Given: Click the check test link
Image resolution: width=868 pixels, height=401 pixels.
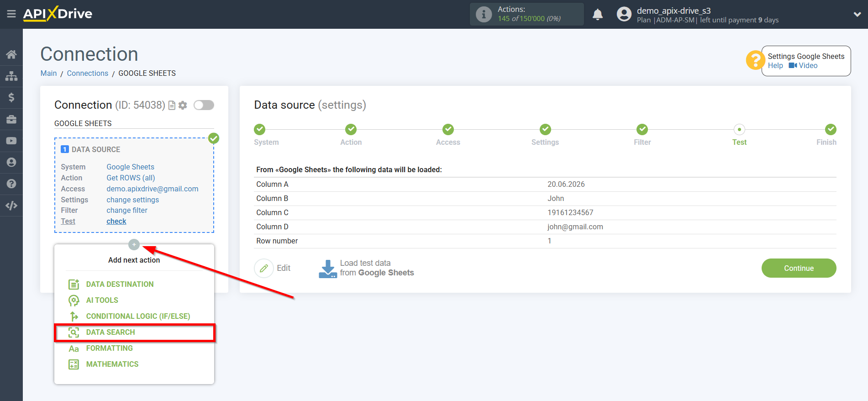Looking at the screenshot, I should click(x=116, y=221).
